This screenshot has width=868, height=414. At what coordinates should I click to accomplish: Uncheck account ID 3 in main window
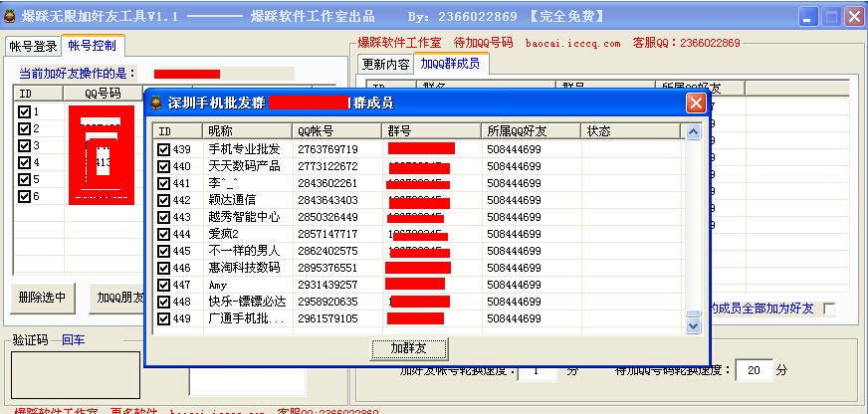[x=24, y=145]
